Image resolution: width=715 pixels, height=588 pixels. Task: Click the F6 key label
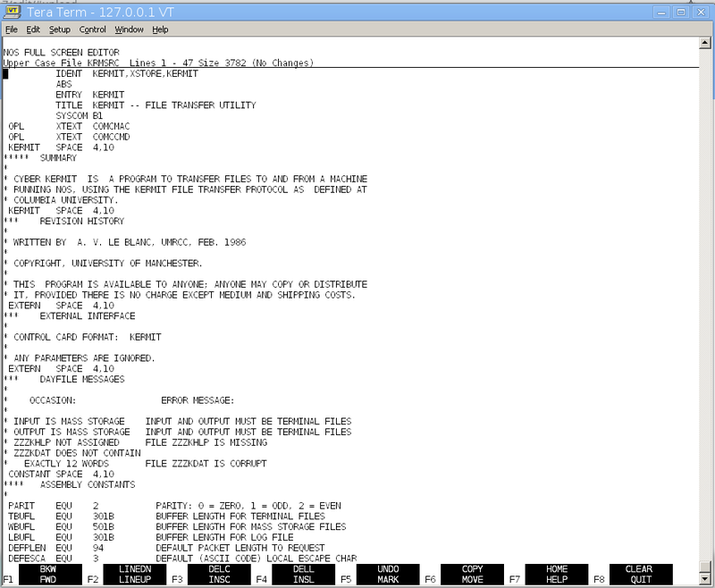click(430, 580)
